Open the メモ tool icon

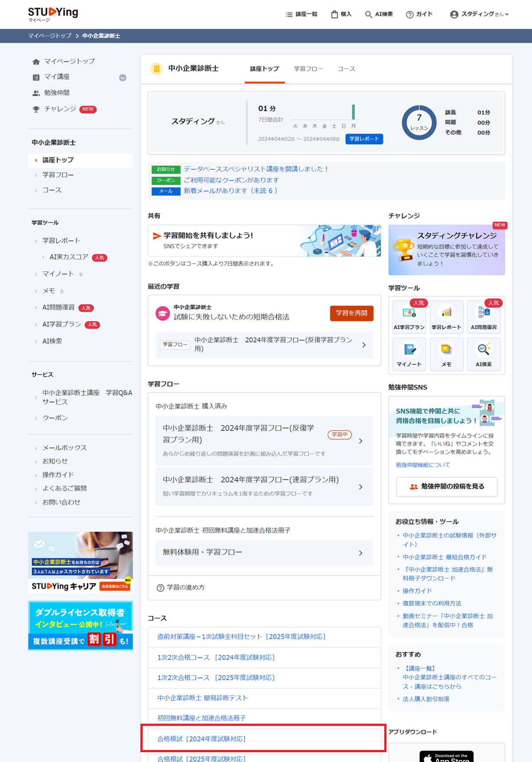click(x=446, y=354)
